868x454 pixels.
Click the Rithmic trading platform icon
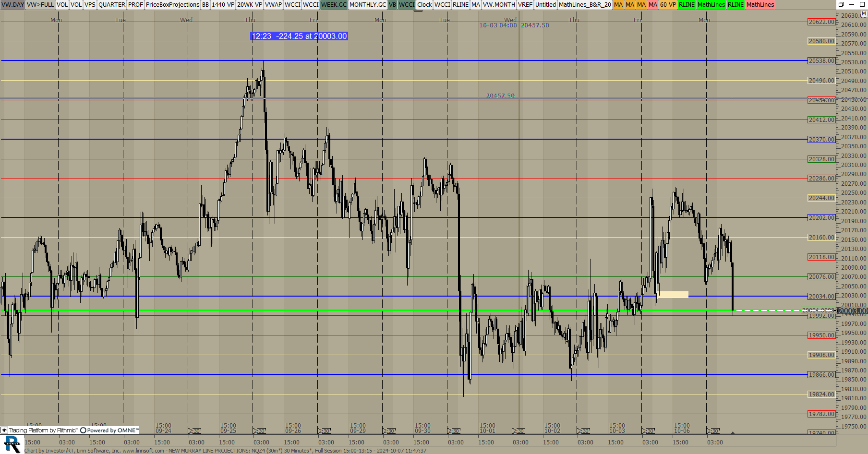(x=4, y=430)
